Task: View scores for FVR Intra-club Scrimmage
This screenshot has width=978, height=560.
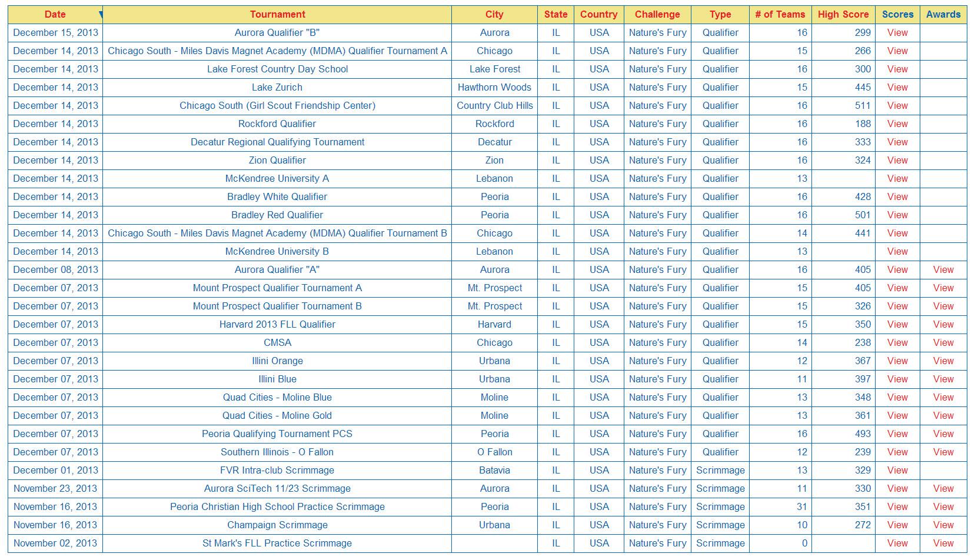Action: pos(897,471)
